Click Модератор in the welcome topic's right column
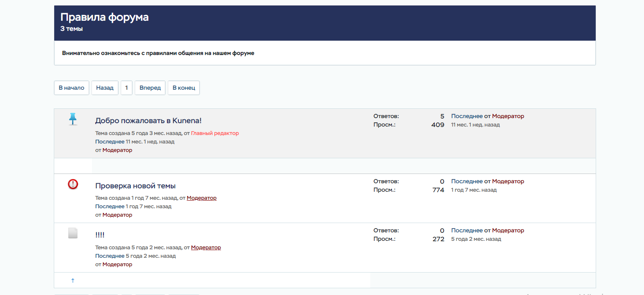The width and height of the screenshot is (644, 295). click(x=508, y=116)
